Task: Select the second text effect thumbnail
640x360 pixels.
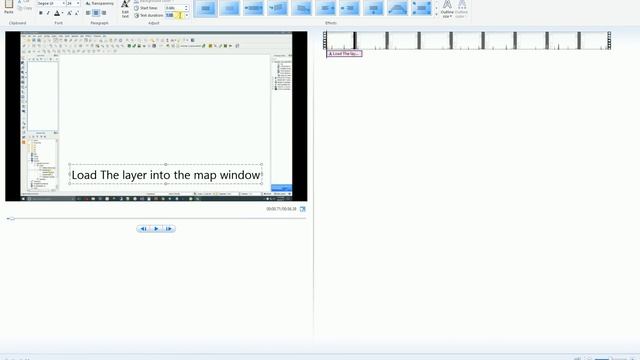Action: 229,8
